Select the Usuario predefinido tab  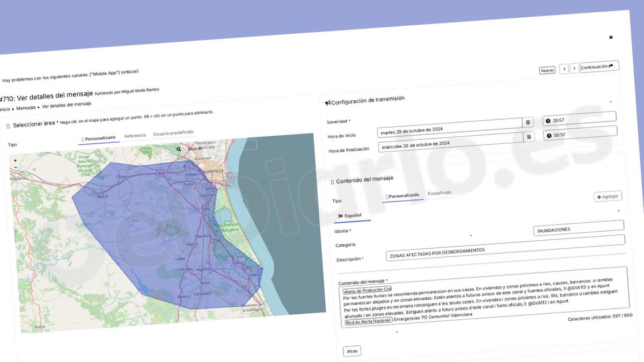click(x=173, y=132)
